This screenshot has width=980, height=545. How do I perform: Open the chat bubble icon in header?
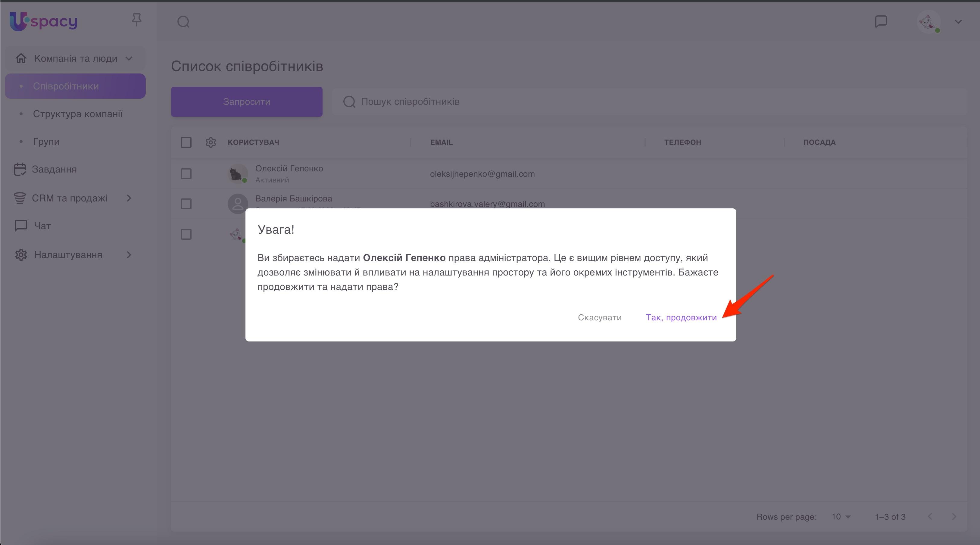coord(881,21)
